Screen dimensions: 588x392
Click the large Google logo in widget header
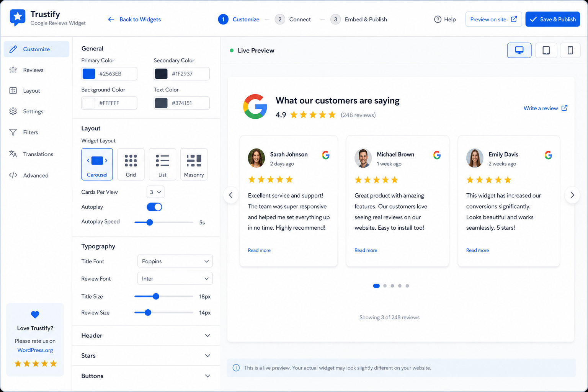point(255,106)
